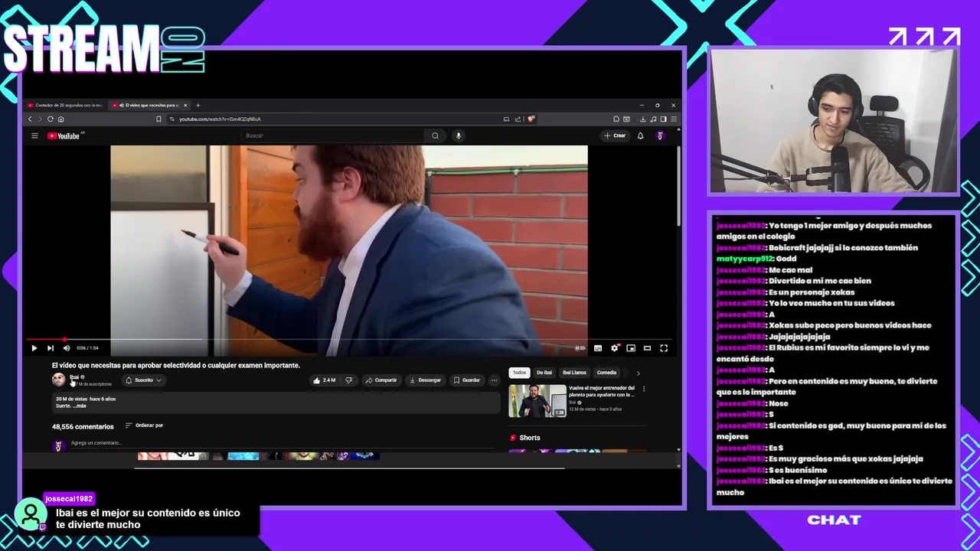The image size is (980, 551).
Task: Select the 'De Ibai' filter chip
Action: (544, 373)
